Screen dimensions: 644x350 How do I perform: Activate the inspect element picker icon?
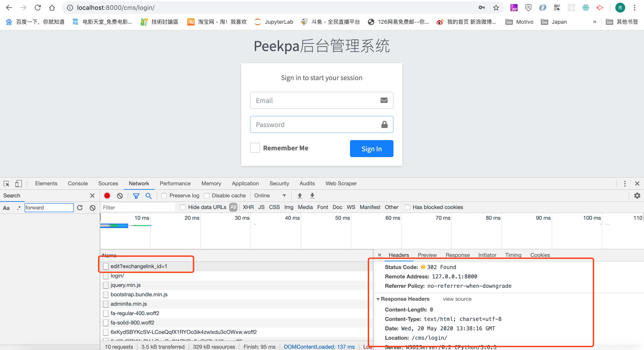pyautogui.click(x=6, y=184)
